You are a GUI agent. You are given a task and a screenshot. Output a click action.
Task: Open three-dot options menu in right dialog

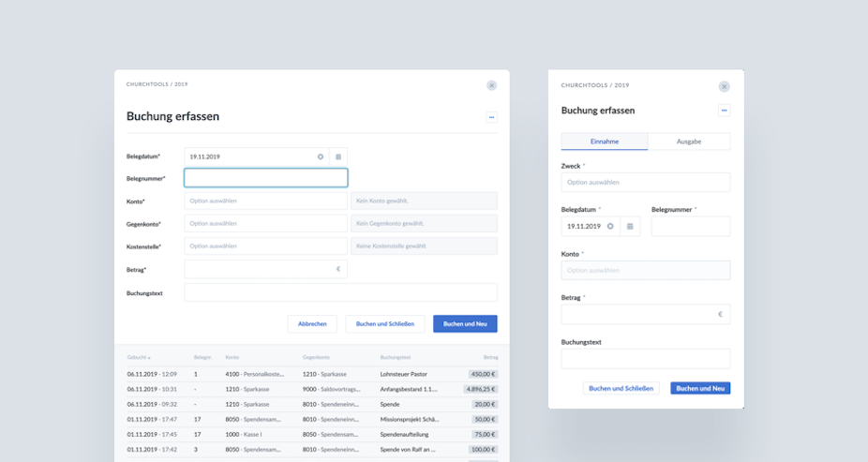click(724, 110)
